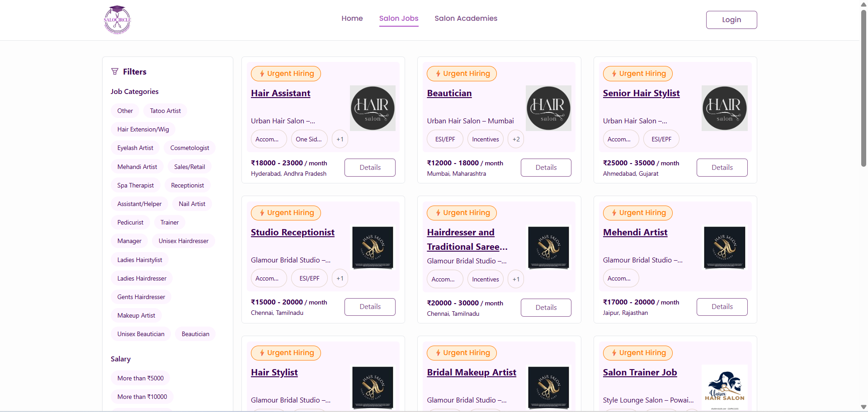
Task: Go to the Home page
Action: (352, 19)
